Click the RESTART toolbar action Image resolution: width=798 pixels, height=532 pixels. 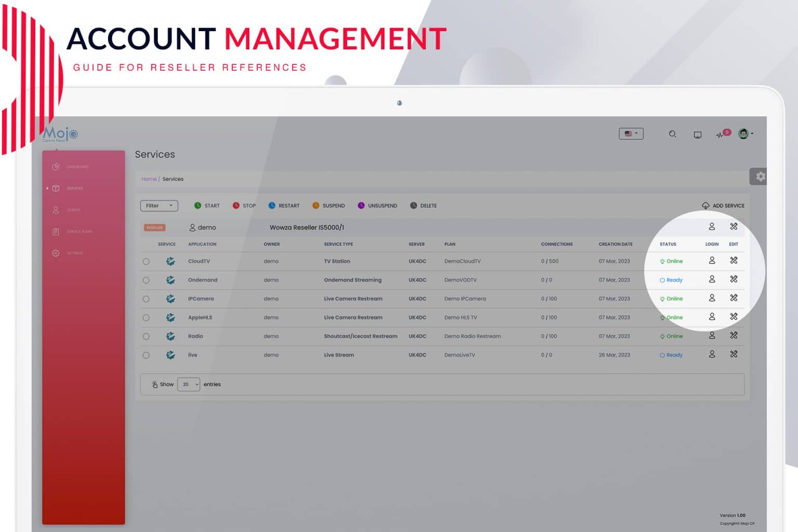click(284, 206)
